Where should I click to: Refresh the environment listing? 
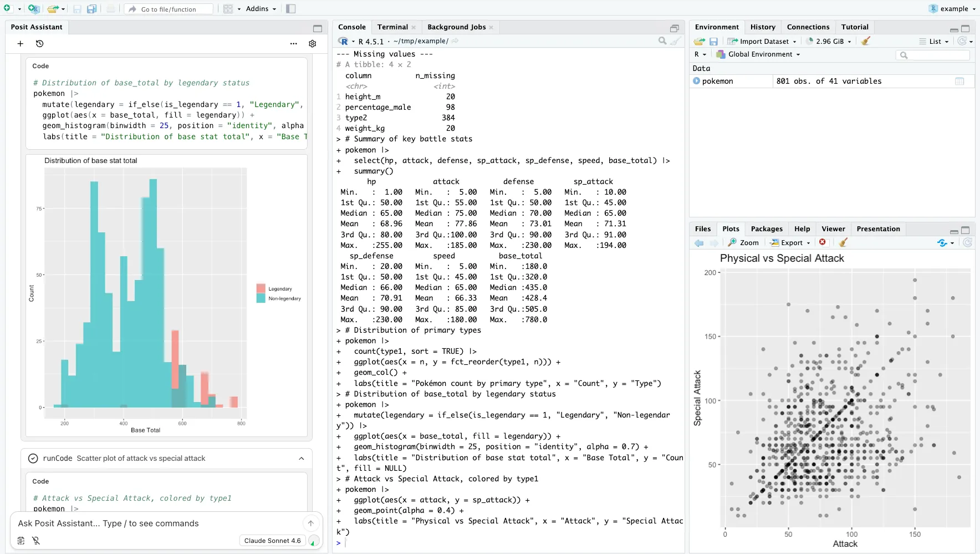point(963,41)
